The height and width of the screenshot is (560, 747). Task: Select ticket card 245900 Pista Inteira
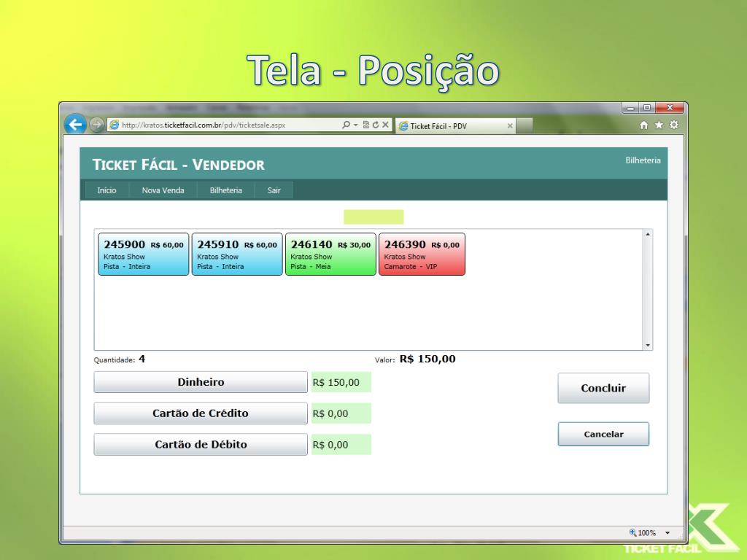coord(144,254)
